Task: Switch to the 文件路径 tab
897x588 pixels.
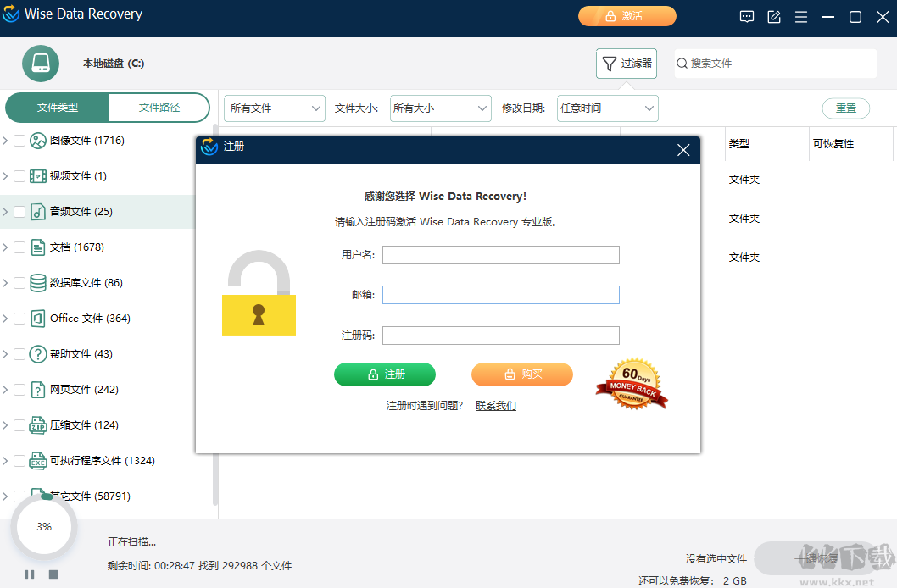Action: (x=159, y=108)
